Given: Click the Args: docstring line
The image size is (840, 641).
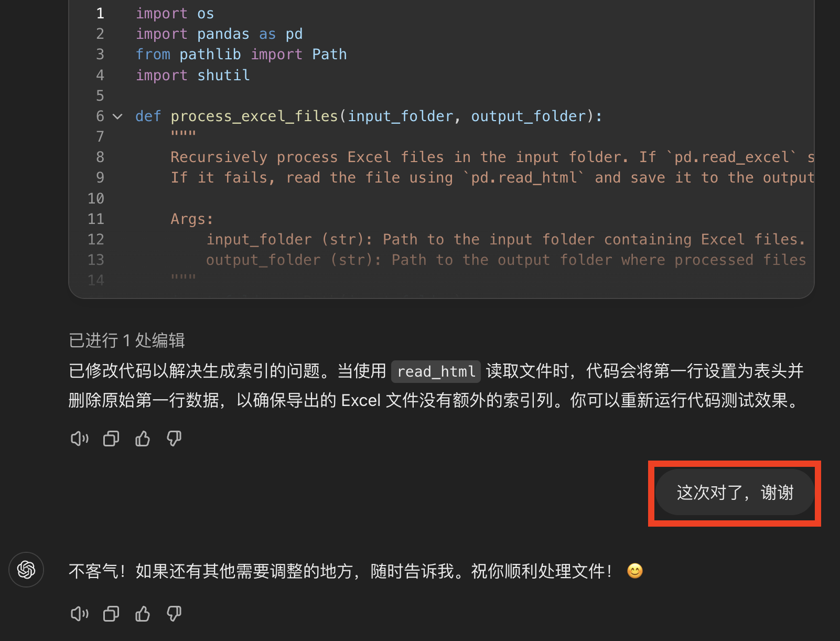Looking at the screenshot, I should tap(192, 219).
